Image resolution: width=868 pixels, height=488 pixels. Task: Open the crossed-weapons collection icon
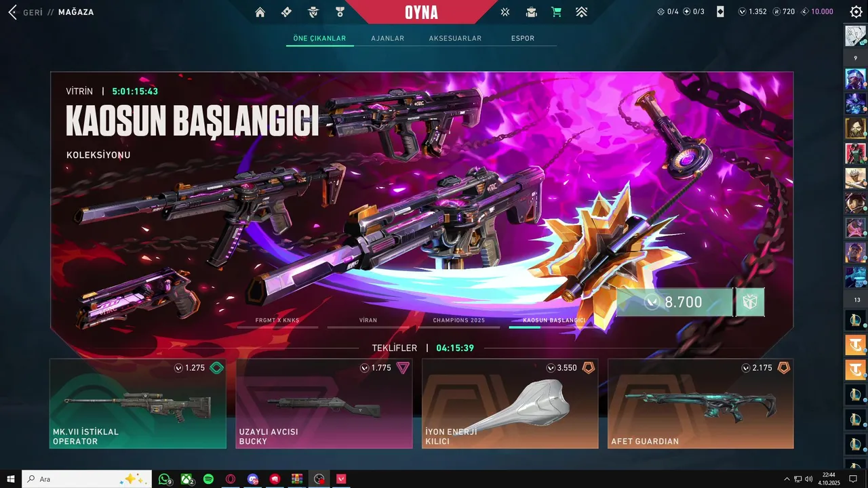[x=505, y=12]
